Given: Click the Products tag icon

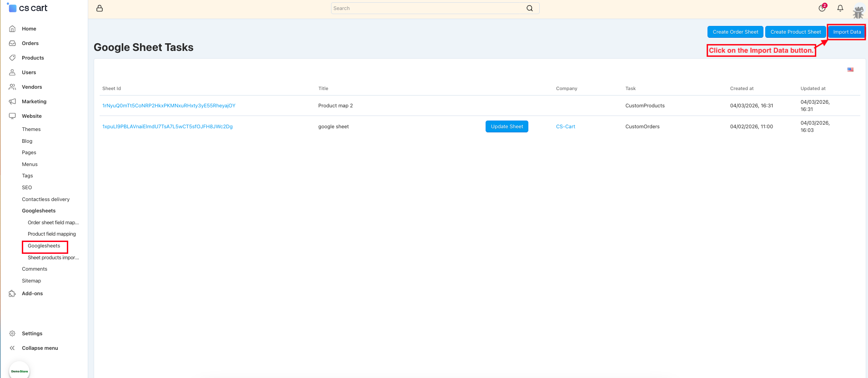Looking at the screenshot, I should (12, 58).
